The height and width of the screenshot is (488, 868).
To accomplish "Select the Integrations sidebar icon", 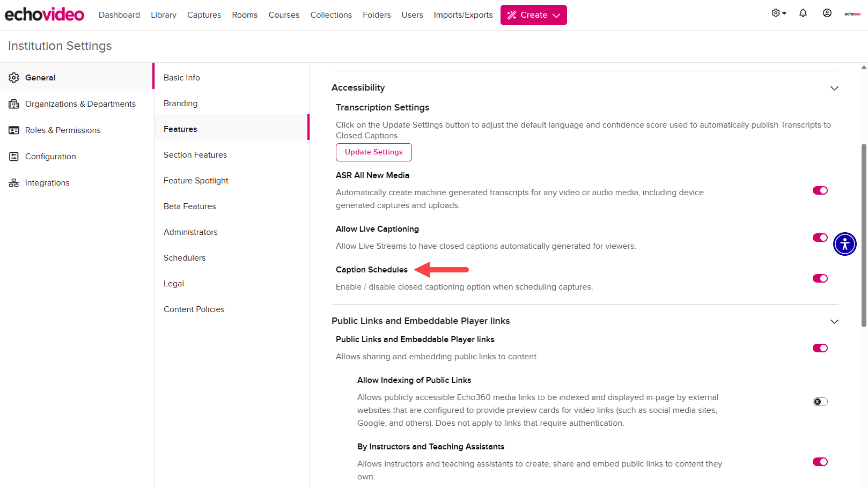I will point(14,182).
